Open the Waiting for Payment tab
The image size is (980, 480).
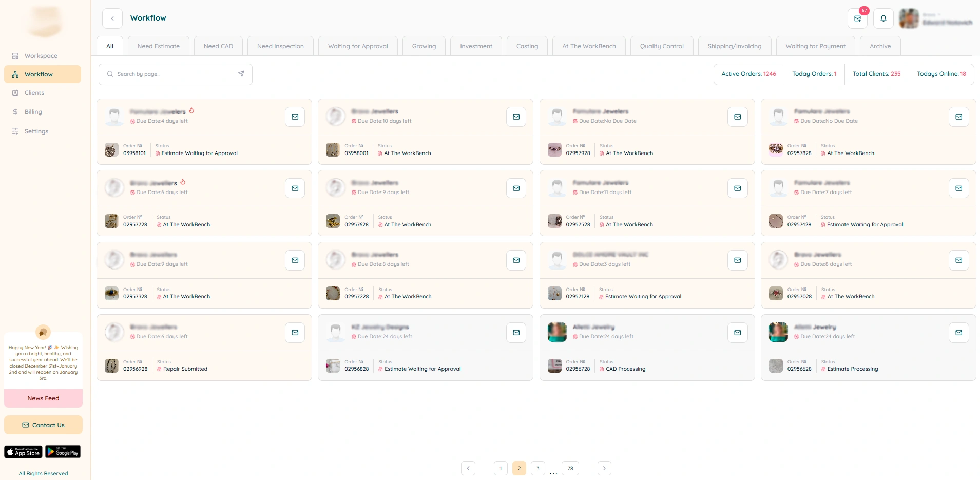tap(815, 46)
